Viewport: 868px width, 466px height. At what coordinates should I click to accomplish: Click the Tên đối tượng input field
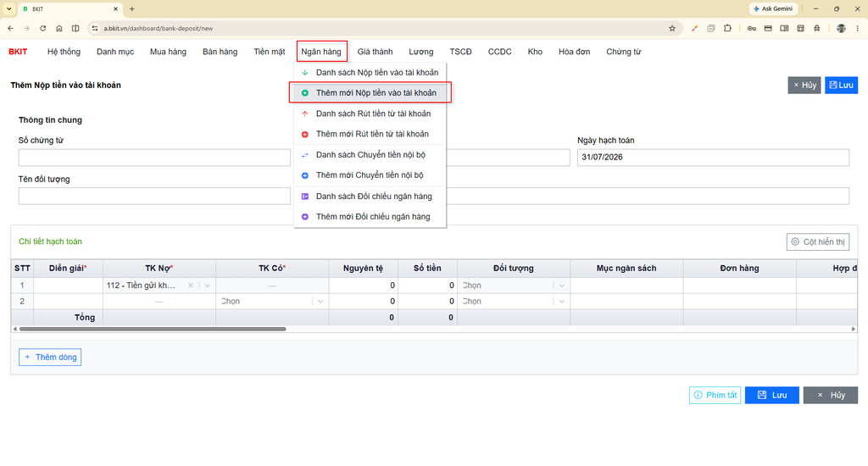pos(154,196)
